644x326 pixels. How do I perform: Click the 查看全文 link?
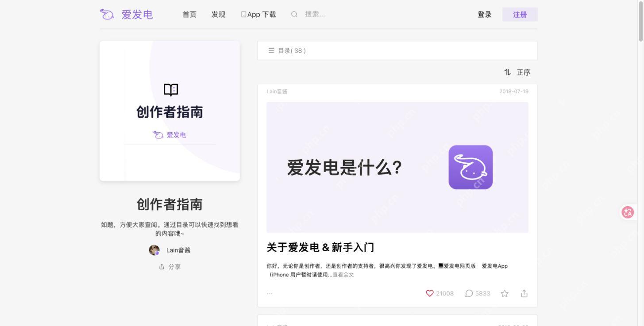[343, 275]
